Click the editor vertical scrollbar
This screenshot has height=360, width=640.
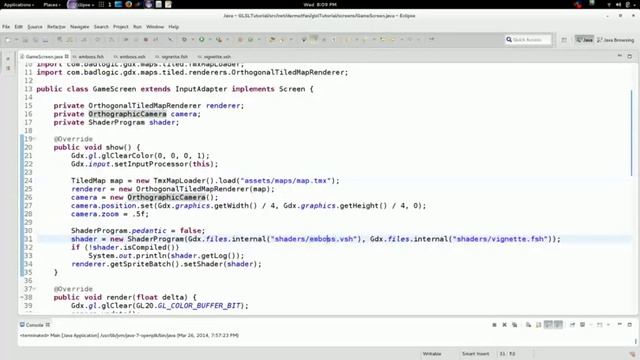pyautogui.click(x=631, y=133)
